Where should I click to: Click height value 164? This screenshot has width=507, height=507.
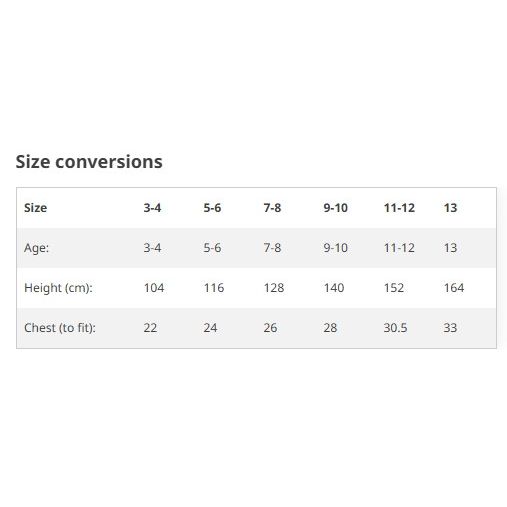(454, 288)
